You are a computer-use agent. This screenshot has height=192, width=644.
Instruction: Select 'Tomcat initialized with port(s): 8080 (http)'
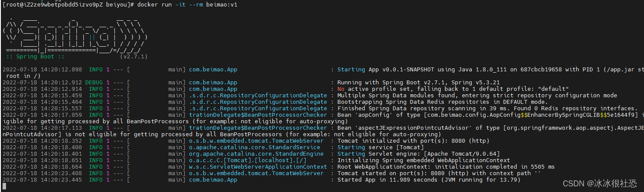tap(413, 141)
